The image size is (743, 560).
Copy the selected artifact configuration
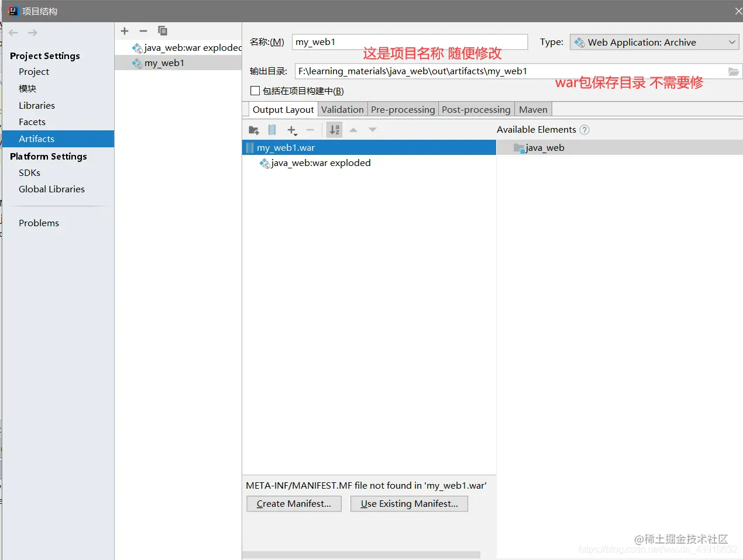pos(163,30)
